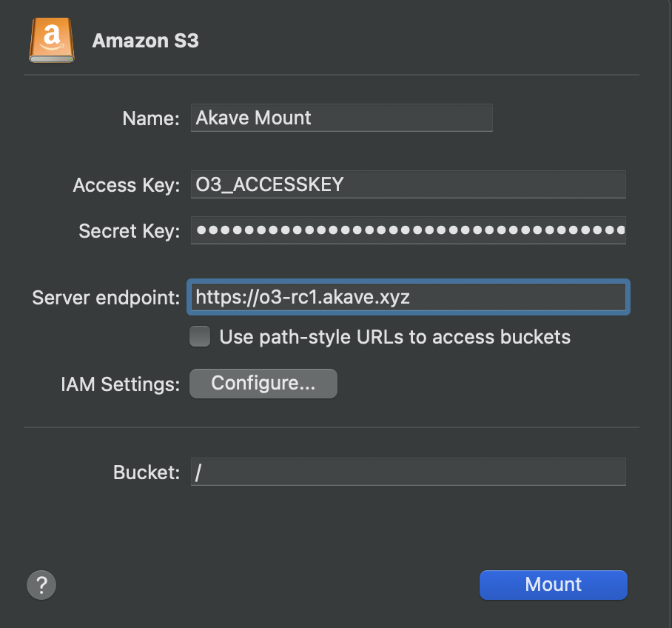
Task: Click the separator line above the Bucket row
Action: point(332,427)
